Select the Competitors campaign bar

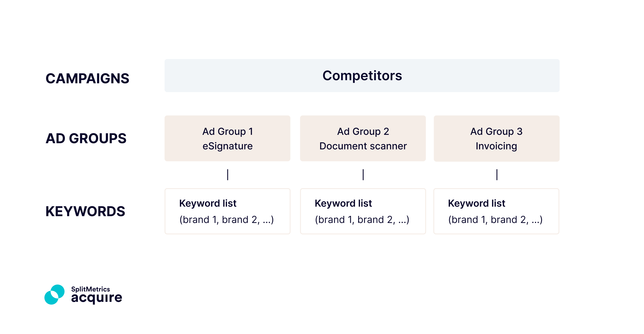[x=362, y=76]
